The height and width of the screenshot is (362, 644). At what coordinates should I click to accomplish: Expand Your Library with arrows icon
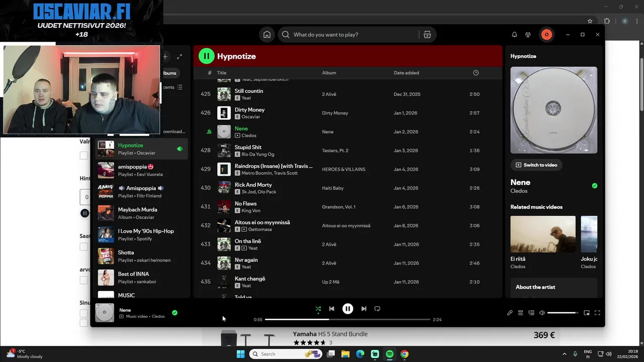pos(180,56)
